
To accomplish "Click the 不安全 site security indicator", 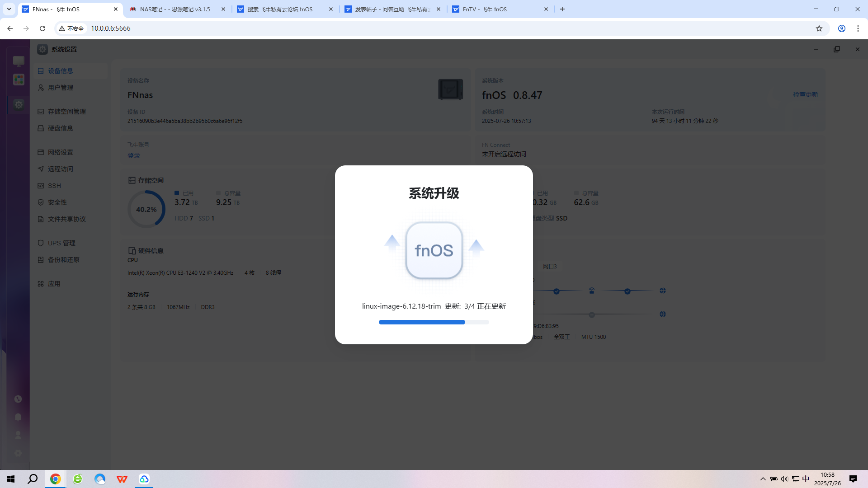I will [x=71, y=28].
